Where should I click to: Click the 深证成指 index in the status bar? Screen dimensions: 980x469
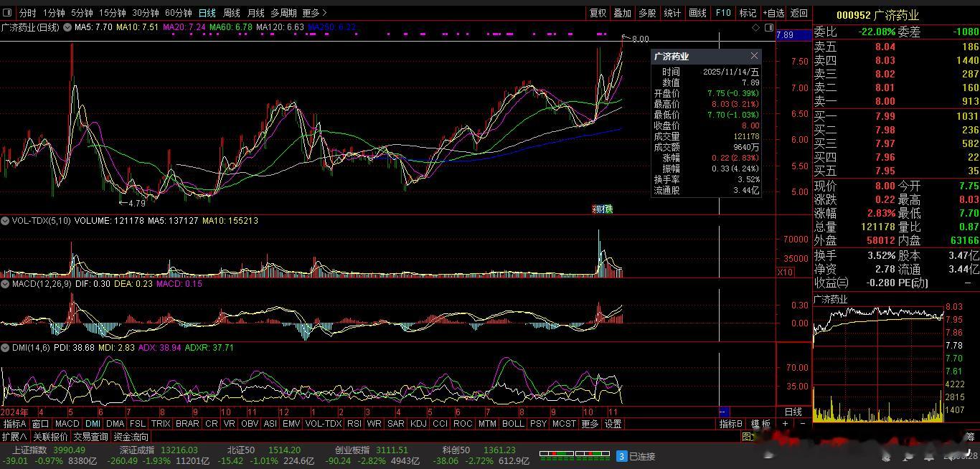click(138, 450)
